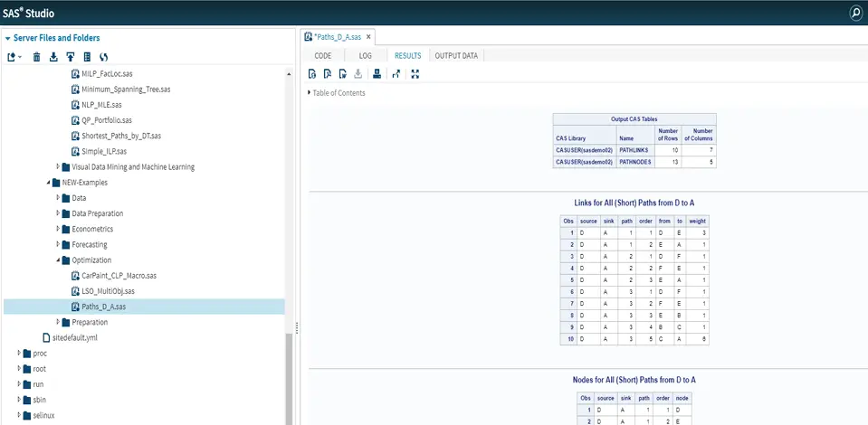Select CarPaint_CLP_Macro.sas file
The width and height of the screenshot is (868, 425).
pyautogui.click(x=119, y=275)
